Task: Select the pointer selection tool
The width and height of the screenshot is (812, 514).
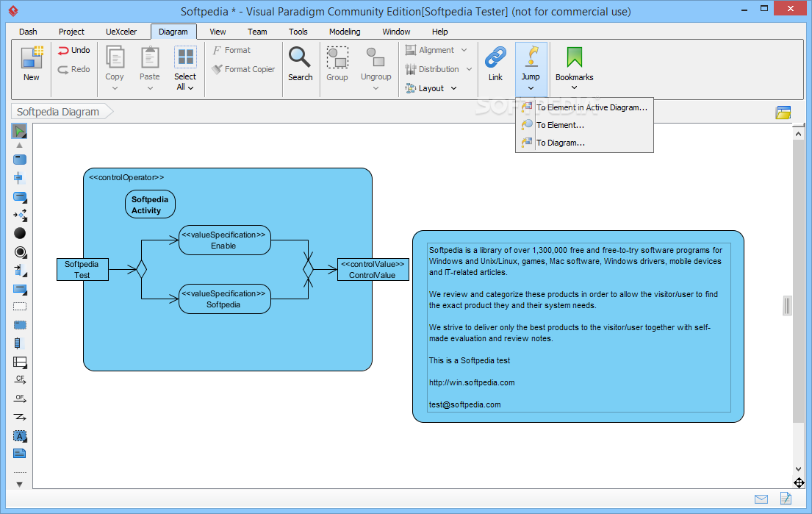Action: (x=20, y=131)
